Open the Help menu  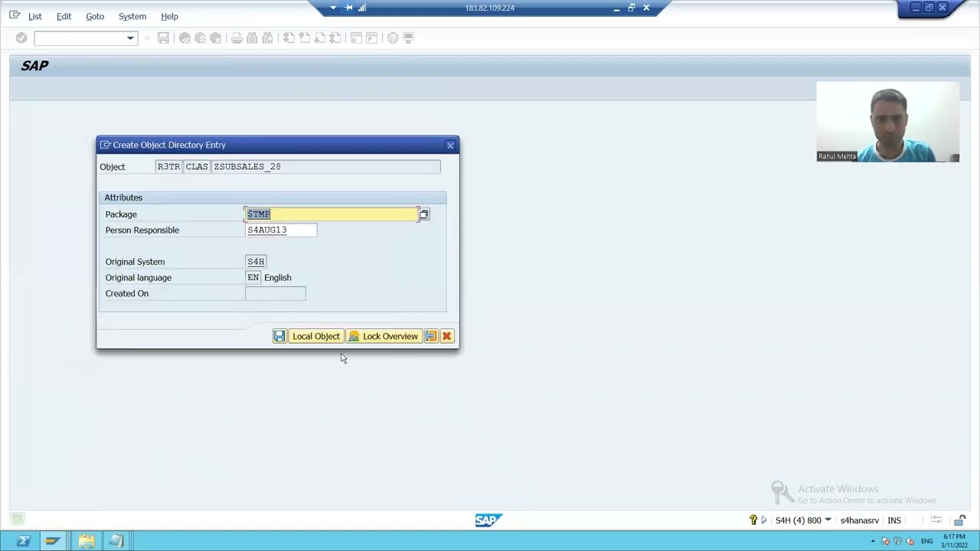pos(169,16)
